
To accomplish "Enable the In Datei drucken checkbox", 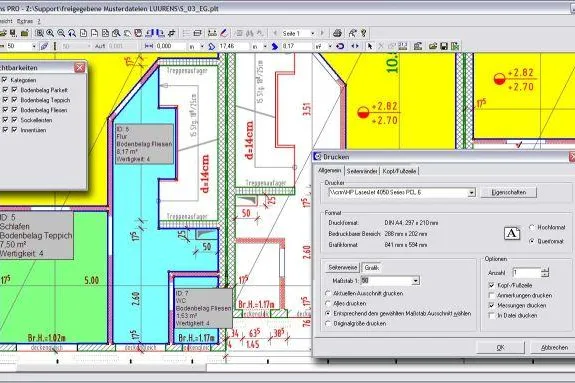I will (x=492, y=315).
